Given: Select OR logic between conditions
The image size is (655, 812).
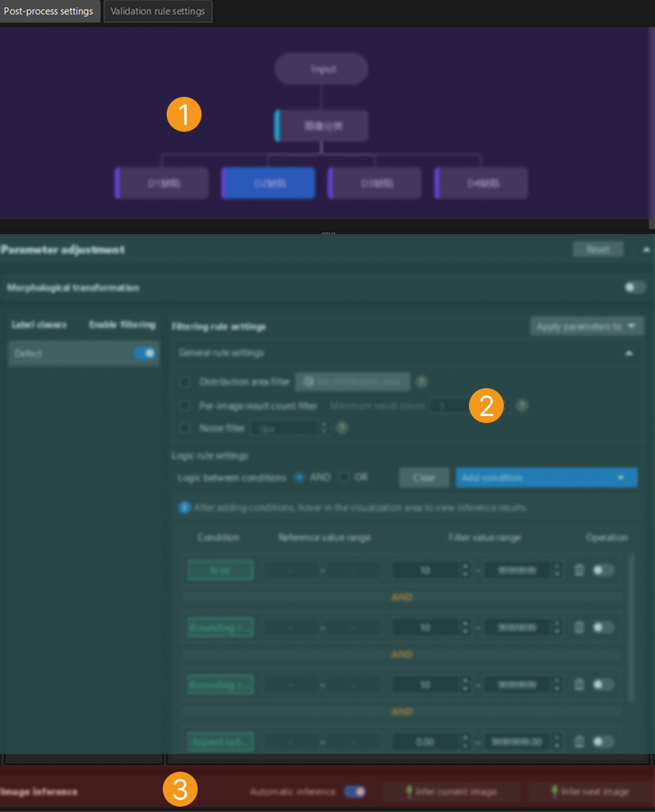Looking at the screenshot, I should [343, 477].
